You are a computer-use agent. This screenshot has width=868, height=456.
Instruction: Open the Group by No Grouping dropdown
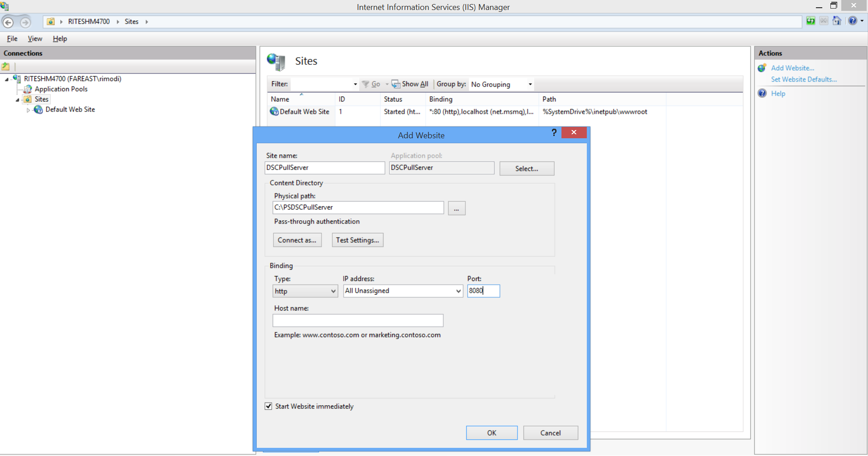click(x=501, y=84)
